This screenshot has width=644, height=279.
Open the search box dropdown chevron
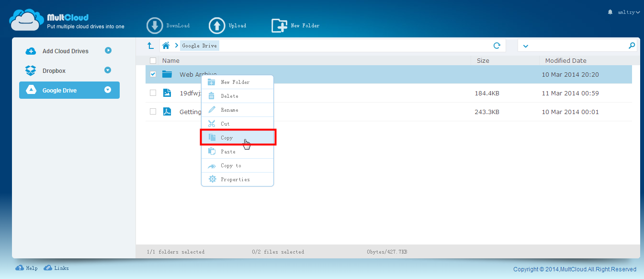click(526, 46)
